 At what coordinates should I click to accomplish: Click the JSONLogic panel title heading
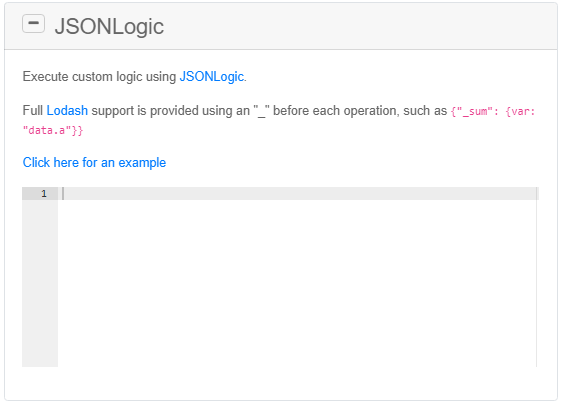[x=109, y=26]
